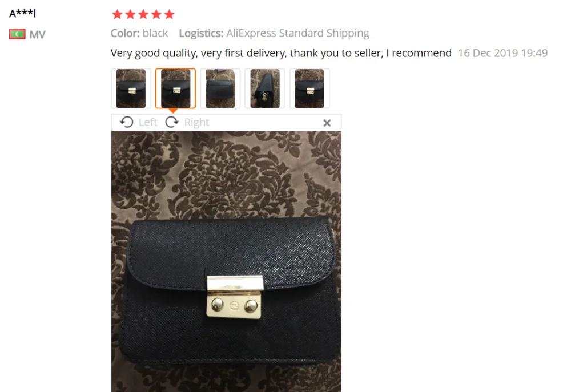Click the AliExpress Standard Shipping text

point(298,33)
